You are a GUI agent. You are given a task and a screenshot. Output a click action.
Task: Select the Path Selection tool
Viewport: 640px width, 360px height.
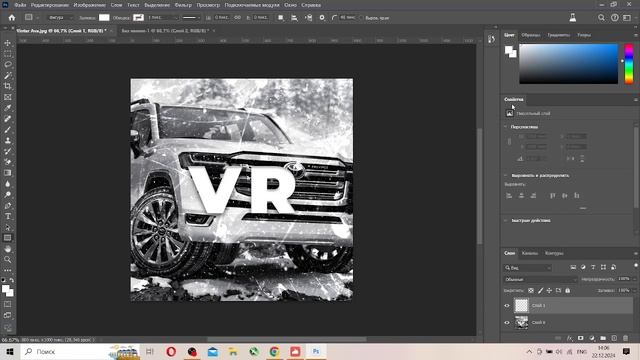pos(7,227)
